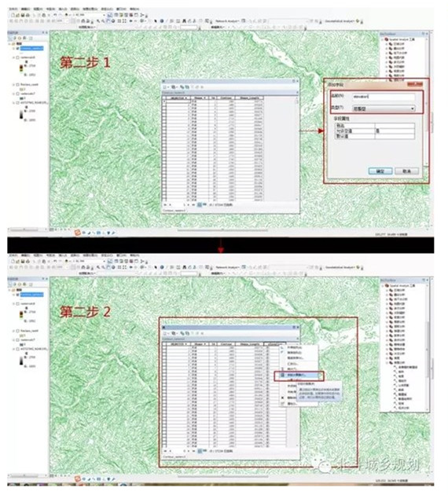Show selected records in the 第二步 1 table footer
The height and width of the screenshot is (495, 448).
pos(204,204)
